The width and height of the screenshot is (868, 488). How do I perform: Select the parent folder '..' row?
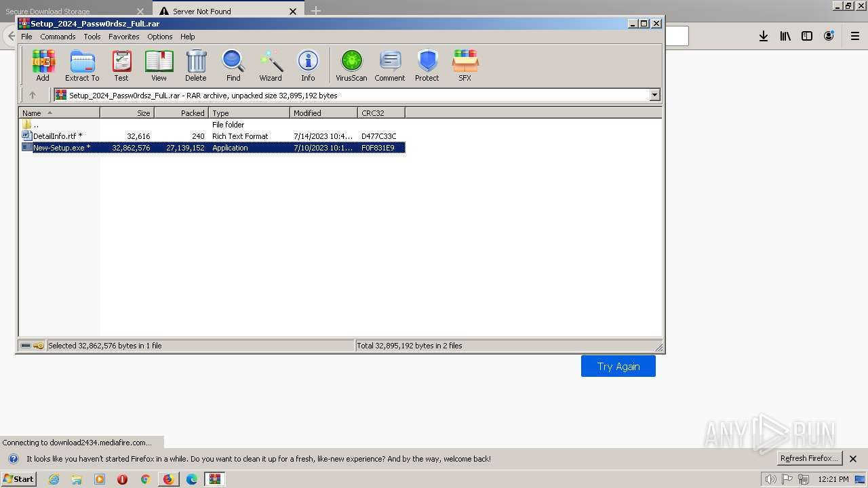(212, 125)
